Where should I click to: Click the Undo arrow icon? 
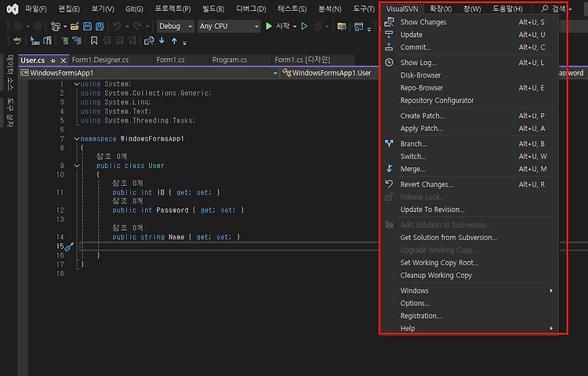[118, 26]
